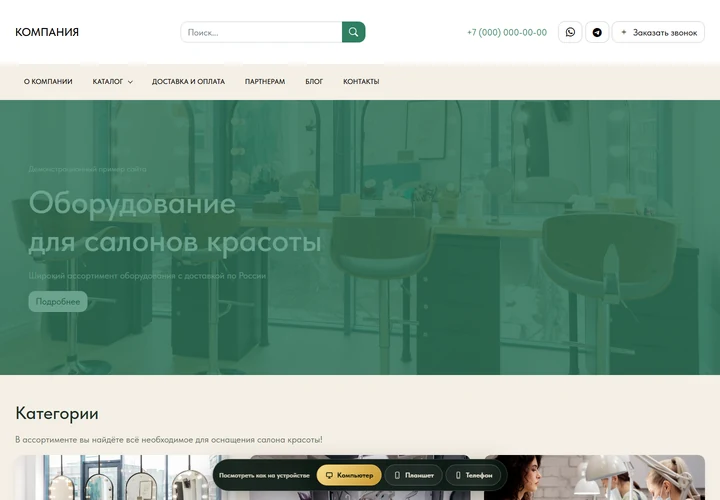Click the Демонстрационный пример сайта caption
The width and height of the screenshot is (720, 500).
tap(87, 169)
